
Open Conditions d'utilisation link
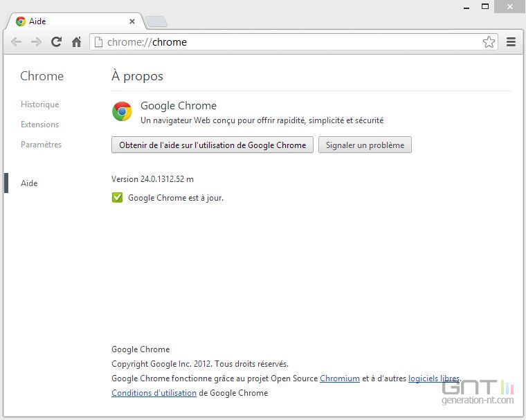click(x=154, y=393)
